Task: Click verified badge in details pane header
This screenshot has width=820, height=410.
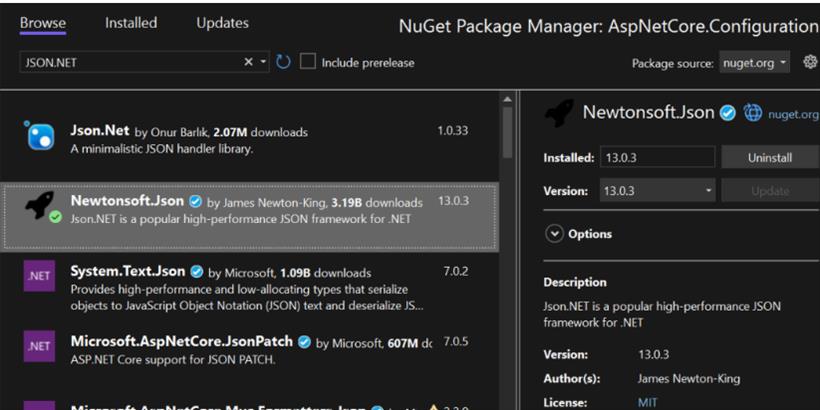Action: click(727, 113)
